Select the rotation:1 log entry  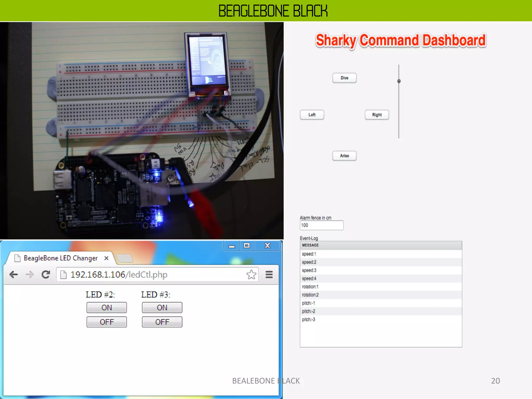(381, 287)
